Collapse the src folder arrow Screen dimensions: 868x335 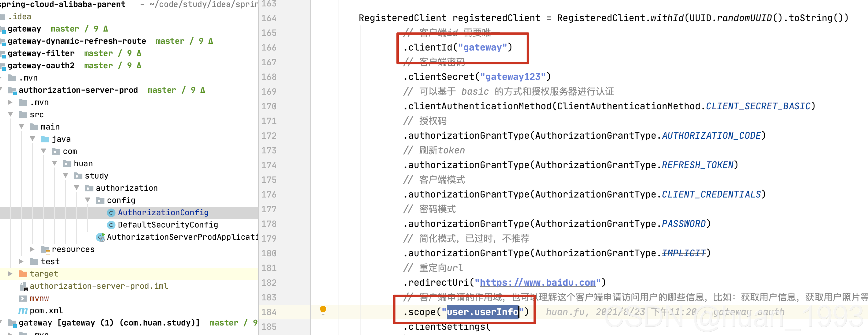pos(10,115)
